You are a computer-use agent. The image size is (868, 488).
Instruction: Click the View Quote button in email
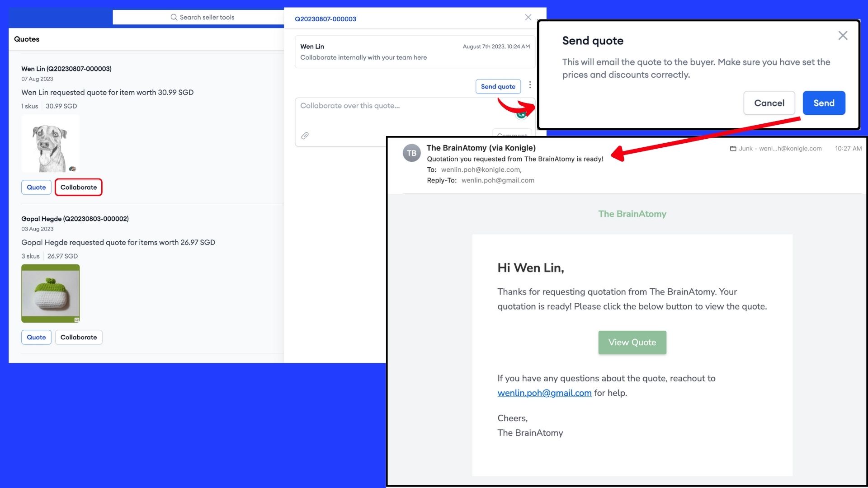[x=632, y=342]
